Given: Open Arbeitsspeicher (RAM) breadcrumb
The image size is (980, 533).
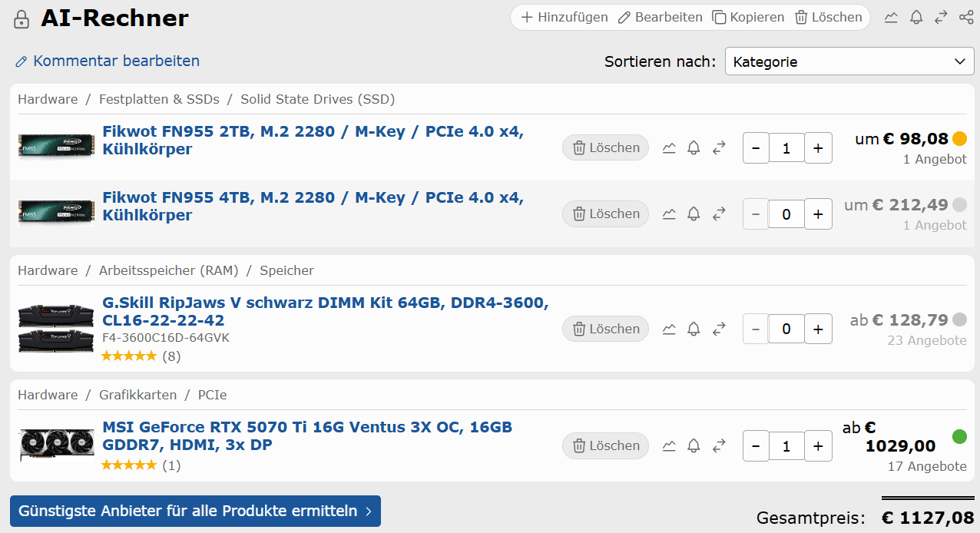Looking at the screenshot, I should pyautogui.click(x=169, y=270).
